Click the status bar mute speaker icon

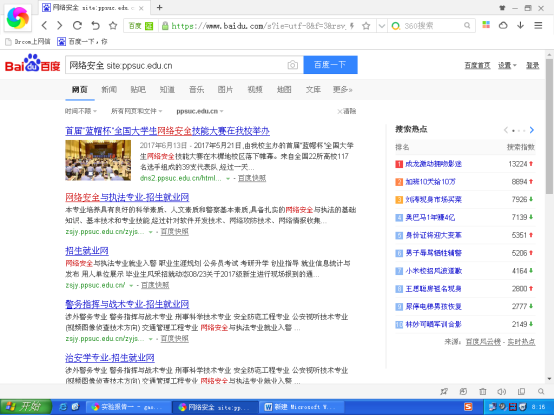(501, 391)
